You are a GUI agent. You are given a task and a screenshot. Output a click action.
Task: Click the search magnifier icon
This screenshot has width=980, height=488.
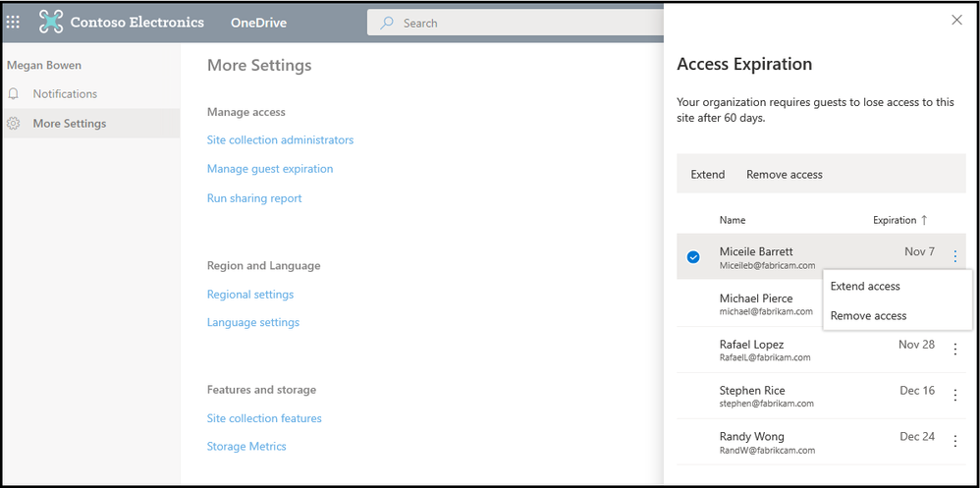[387, 23]
